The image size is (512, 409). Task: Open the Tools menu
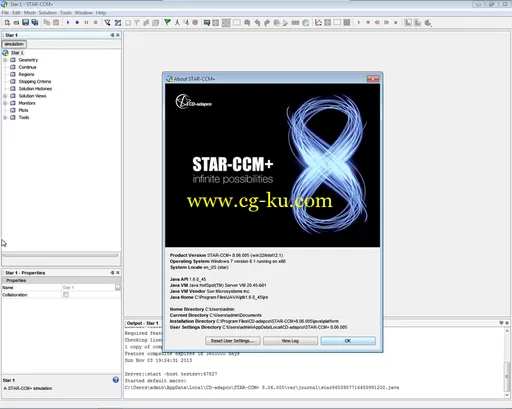66,13
